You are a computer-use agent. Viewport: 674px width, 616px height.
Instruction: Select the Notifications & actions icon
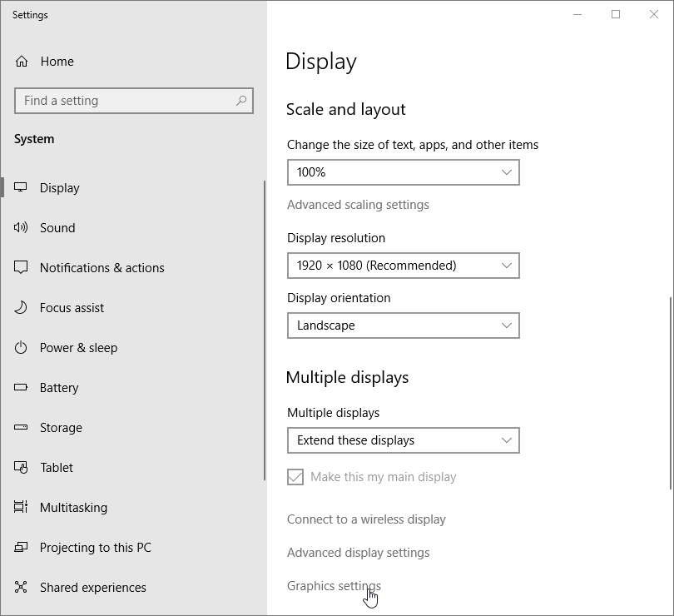pyautogui.click(x=22, y=268)
